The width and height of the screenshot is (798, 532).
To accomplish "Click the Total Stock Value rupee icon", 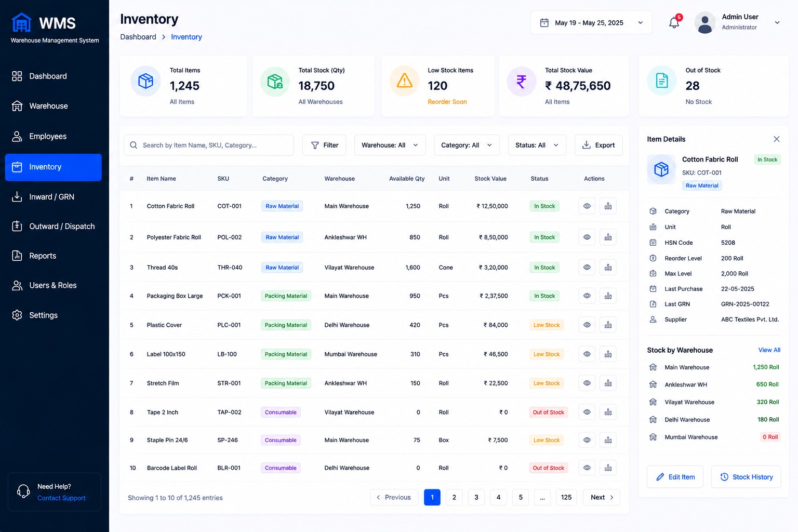I will pyautogui.click(x=521, y=81).
